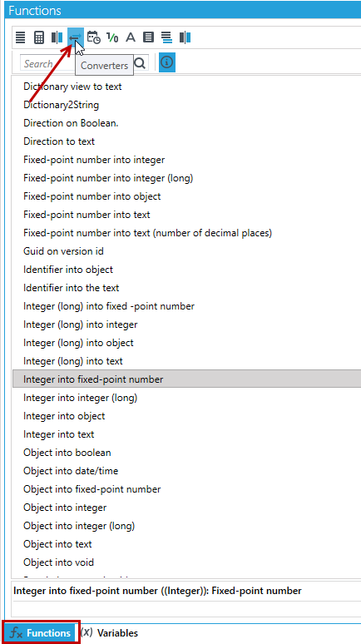
Task: Toggle the blue info button
Action: [166, 62]
